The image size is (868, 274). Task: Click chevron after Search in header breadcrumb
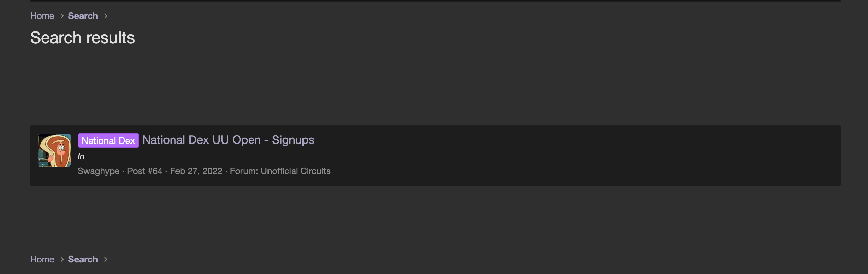(x=106, y=16)
